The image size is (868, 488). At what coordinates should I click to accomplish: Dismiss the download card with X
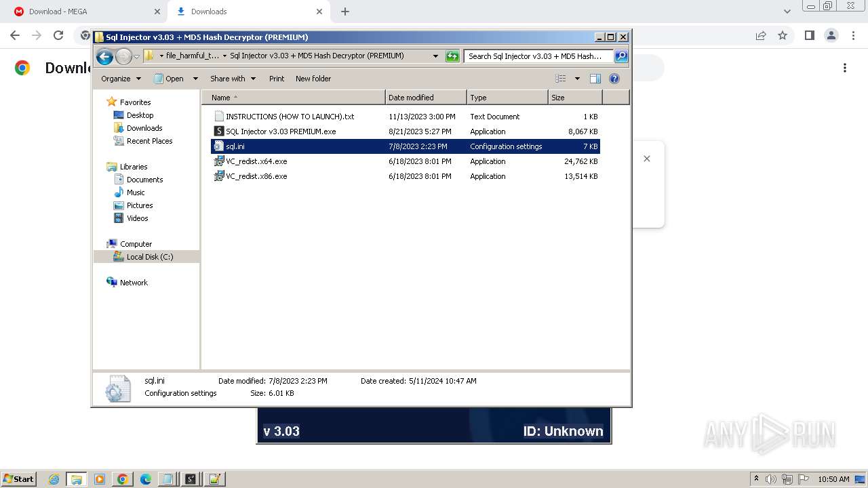pyautogui.click(x=647, y=159)
